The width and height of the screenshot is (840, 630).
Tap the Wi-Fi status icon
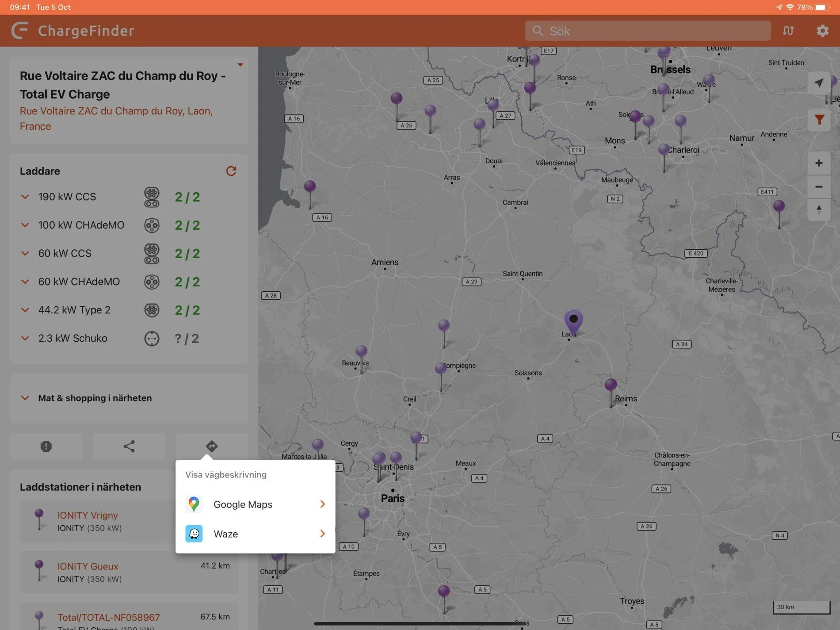point(790,7)
